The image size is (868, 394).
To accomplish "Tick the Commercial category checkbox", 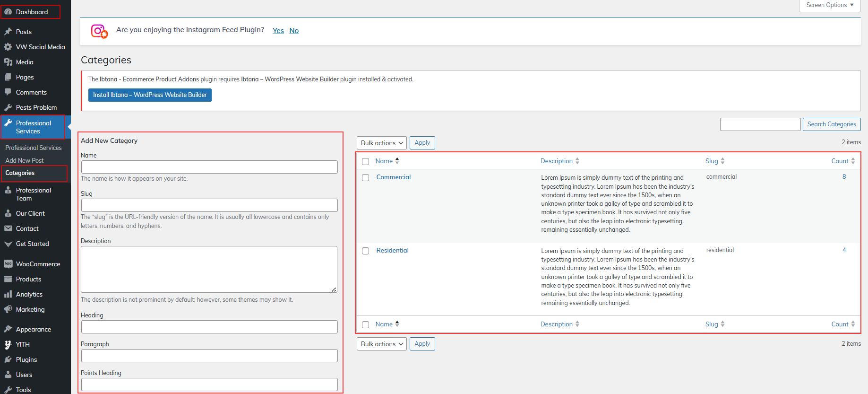I will [365, 178].
